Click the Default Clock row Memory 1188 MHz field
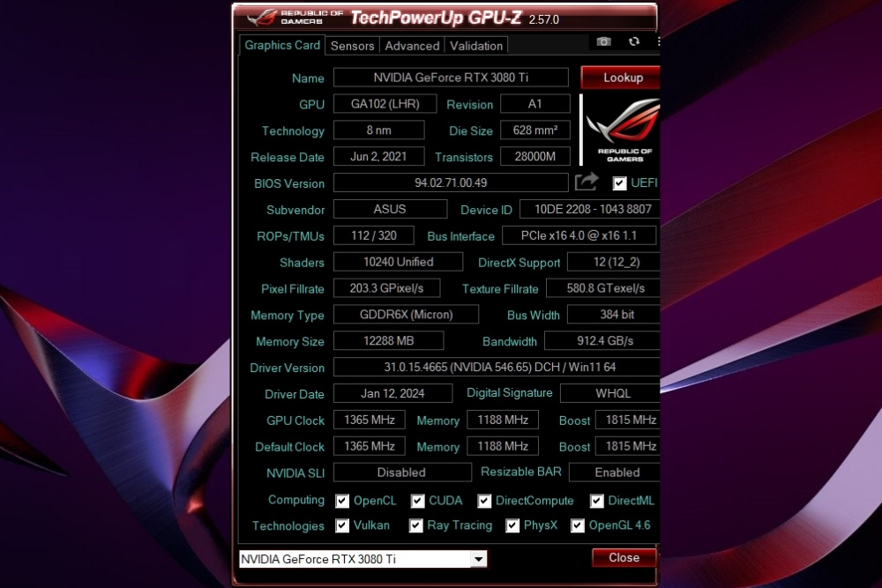The width and height of the screenshot is (882, 588). [503, 446]
